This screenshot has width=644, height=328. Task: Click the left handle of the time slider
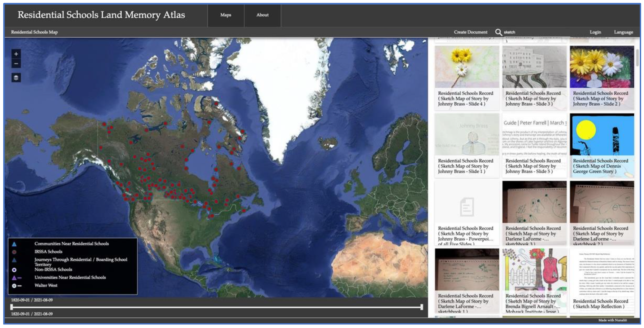[12, 307]
